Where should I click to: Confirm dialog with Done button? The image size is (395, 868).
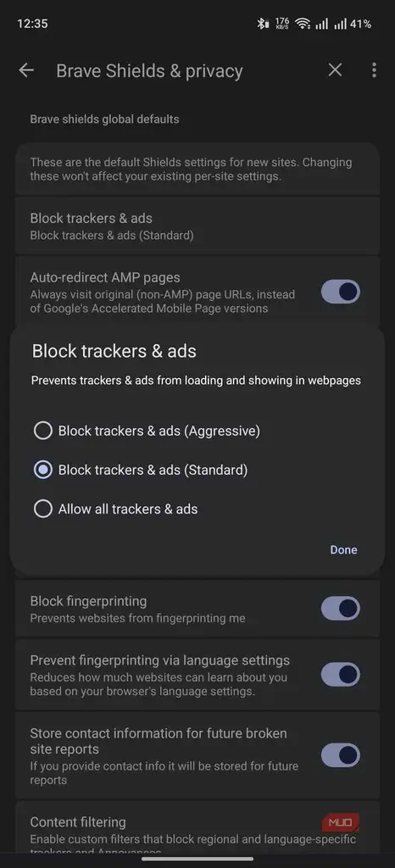[x=343, y=549]
